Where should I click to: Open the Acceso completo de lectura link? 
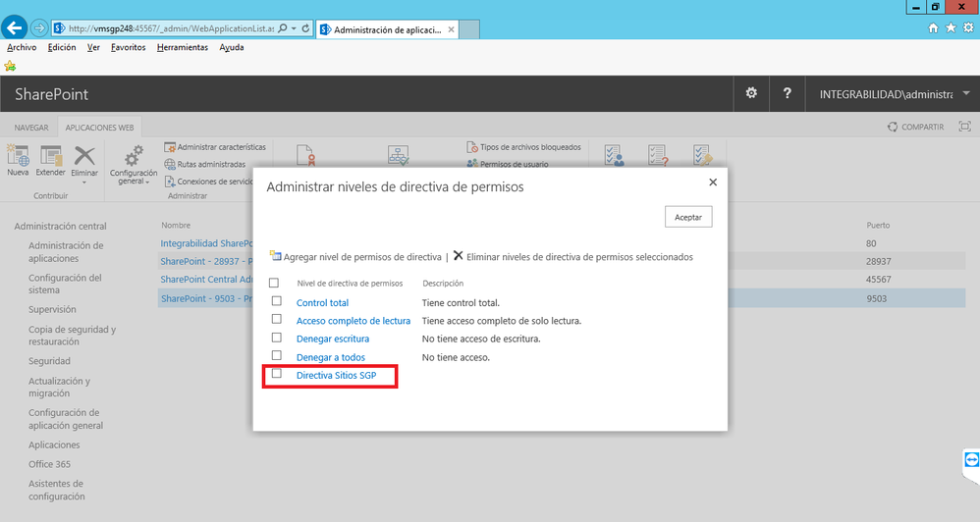354,321
